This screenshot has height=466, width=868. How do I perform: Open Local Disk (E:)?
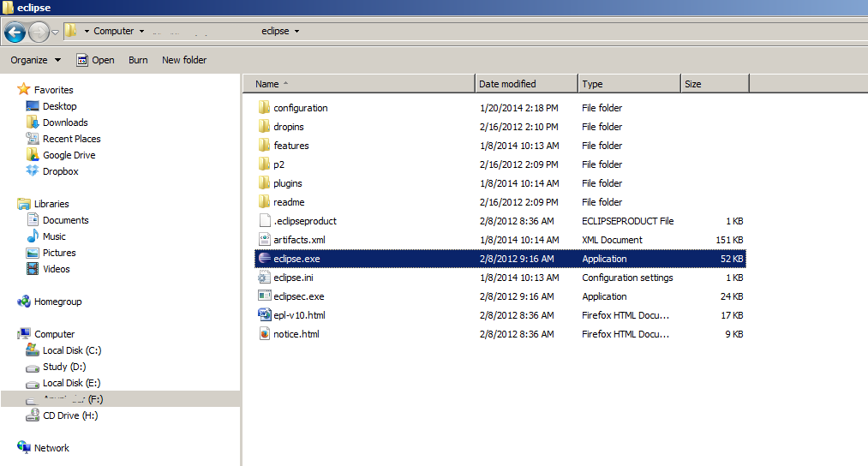pyautogui.click(x=72, y=383)
